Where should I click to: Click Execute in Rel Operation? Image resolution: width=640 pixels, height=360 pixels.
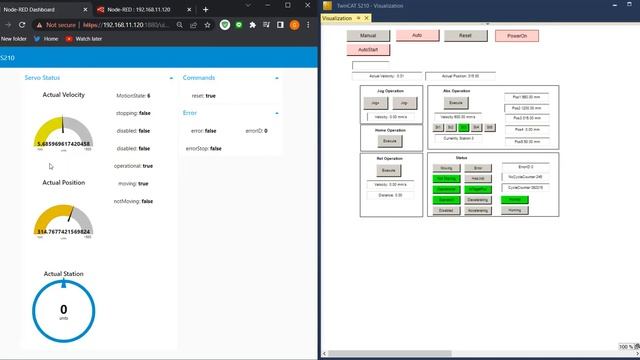(389, 170)
